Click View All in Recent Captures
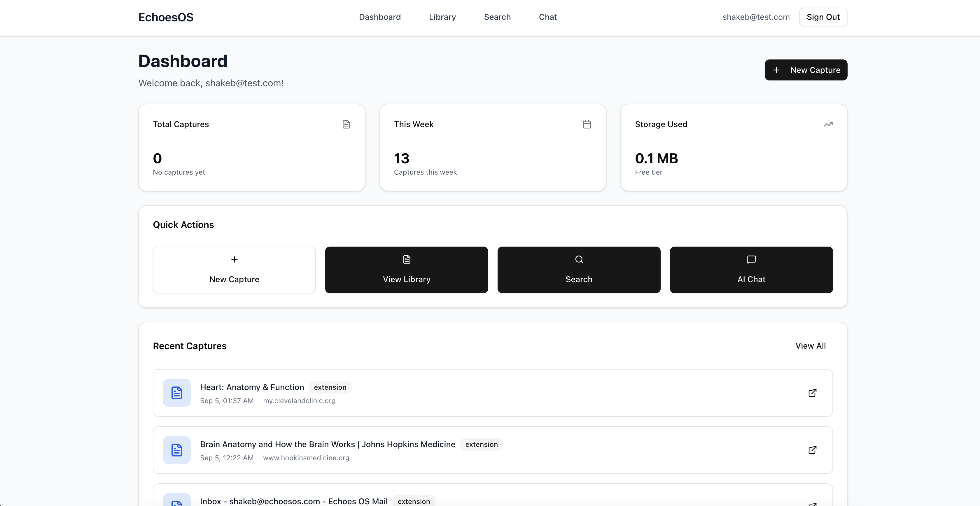 [x=810, y=346]
